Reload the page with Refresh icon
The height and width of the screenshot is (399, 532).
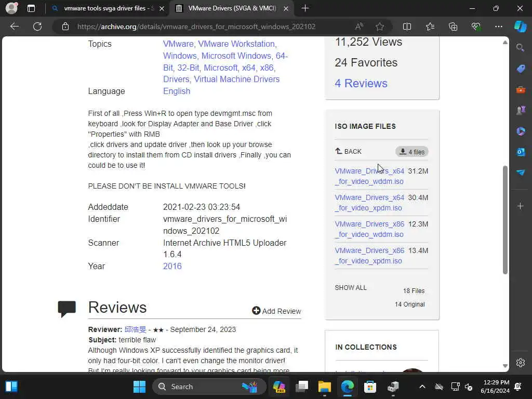click(37, 26)
